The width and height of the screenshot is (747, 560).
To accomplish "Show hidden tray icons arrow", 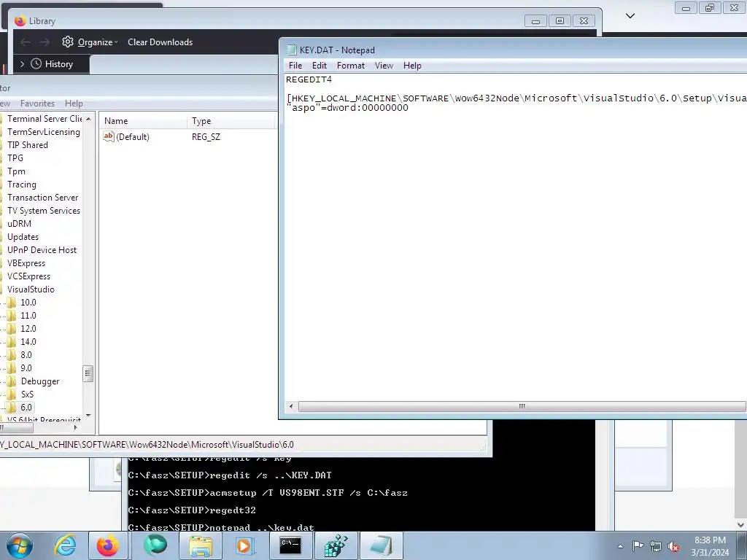I will tap(620, 546).
